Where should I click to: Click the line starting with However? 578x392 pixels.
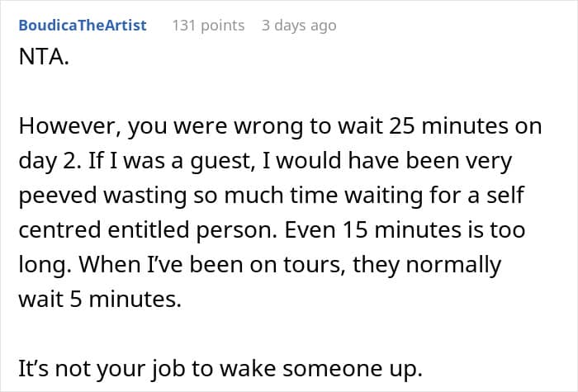pos(280,126)
